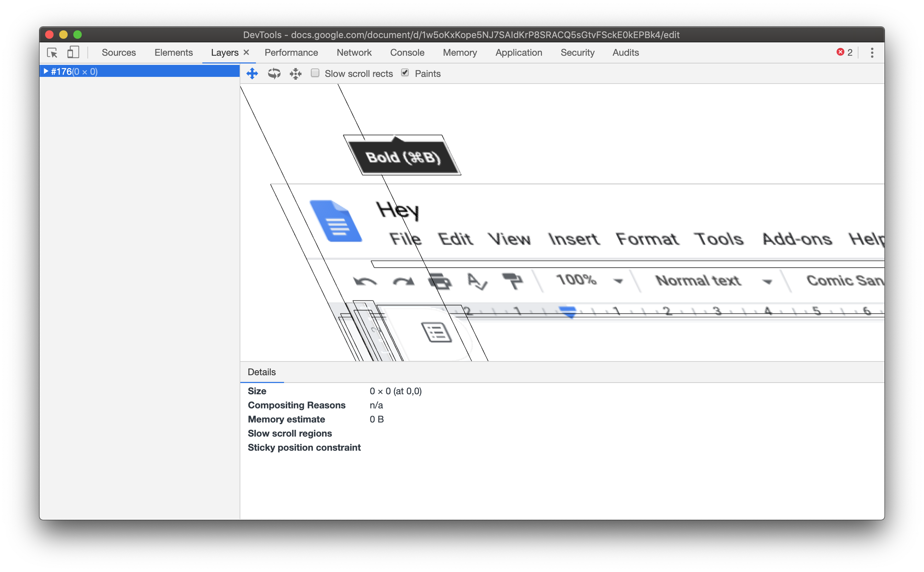The height and width of the screenshot is (572, 924).
Task: Switch to the Security tab
Action: pos(577,53)
